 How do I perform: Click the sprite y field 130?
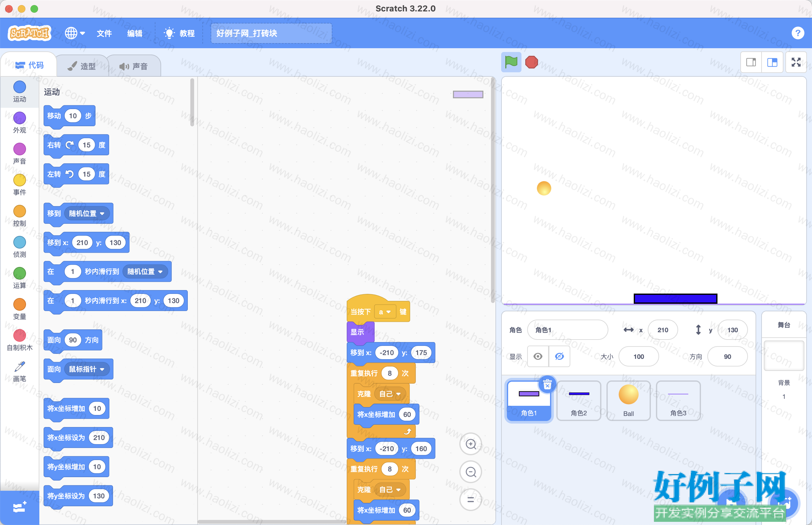tap(732, 330)
